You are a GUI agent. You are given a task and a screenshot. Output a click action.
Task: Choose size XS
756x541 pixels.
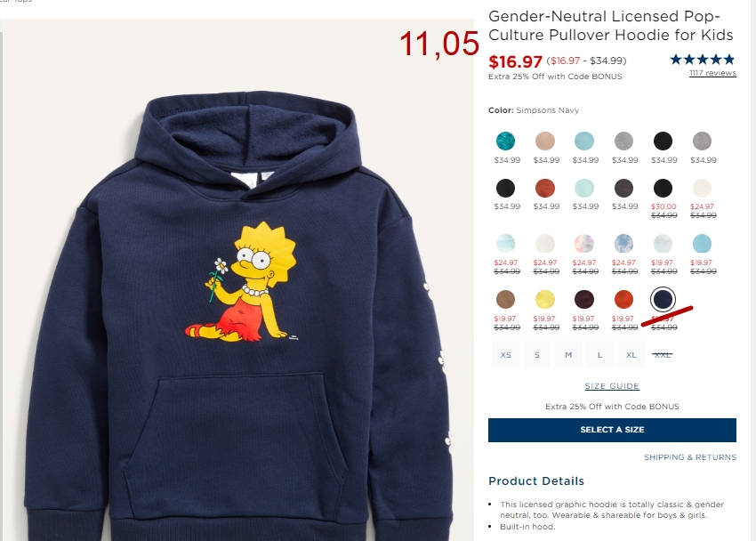click(505, 355)
